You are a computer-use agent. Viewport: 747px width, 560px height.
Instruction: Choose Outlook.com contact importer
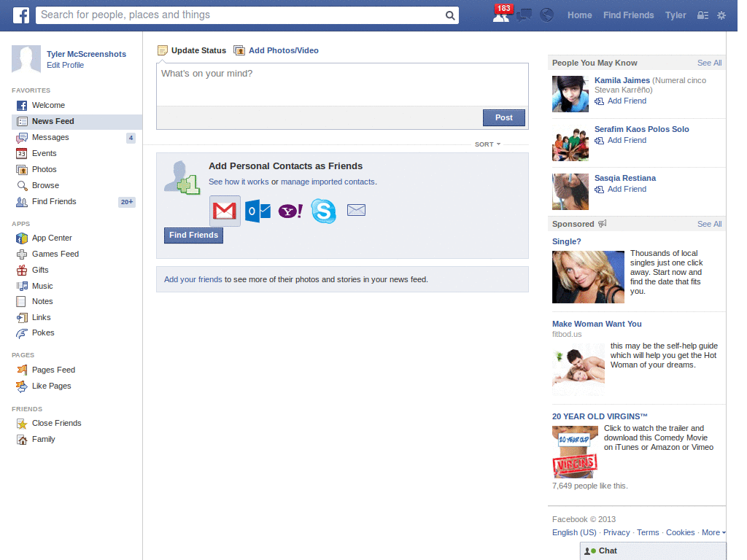point(257,210)
